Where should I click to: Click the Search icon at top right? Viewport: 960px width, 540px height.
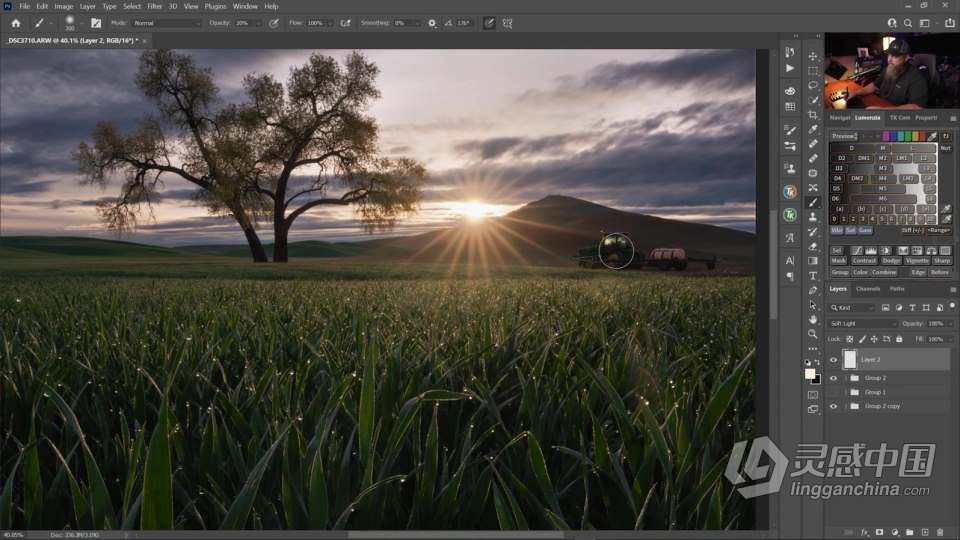point(908,23)
